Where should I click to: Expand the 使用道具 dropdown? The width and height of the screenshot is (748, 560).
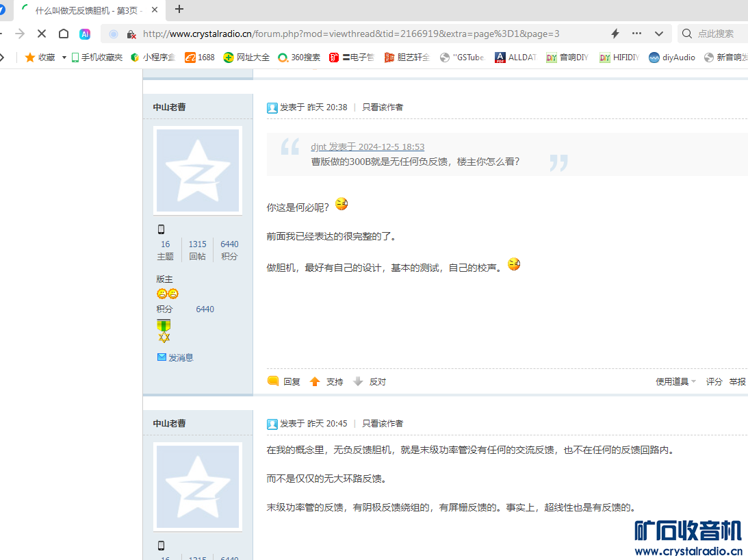[x=675, y=381]
